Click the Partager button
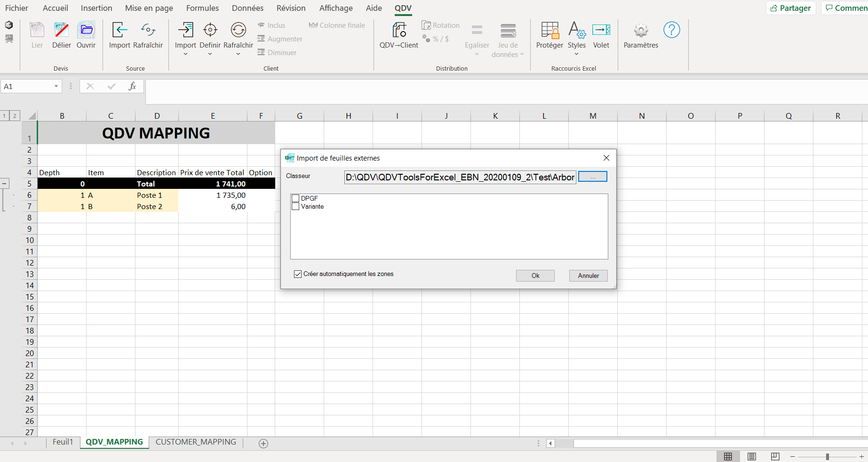Viewport: 868px width, 462px height. (x=791, y=8)
